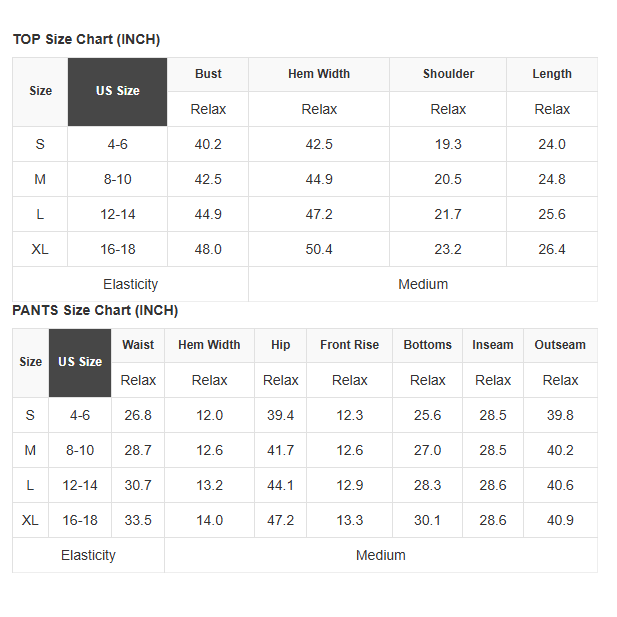Click the Bottoms column header

[428, 345]
